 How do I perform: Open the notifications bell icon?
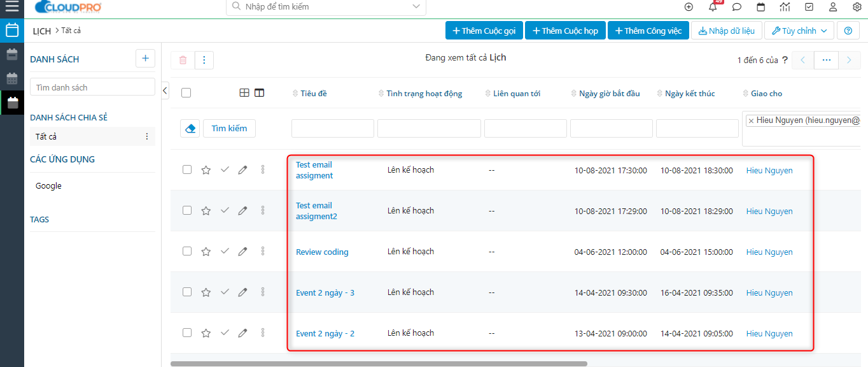tap(713, 7)
